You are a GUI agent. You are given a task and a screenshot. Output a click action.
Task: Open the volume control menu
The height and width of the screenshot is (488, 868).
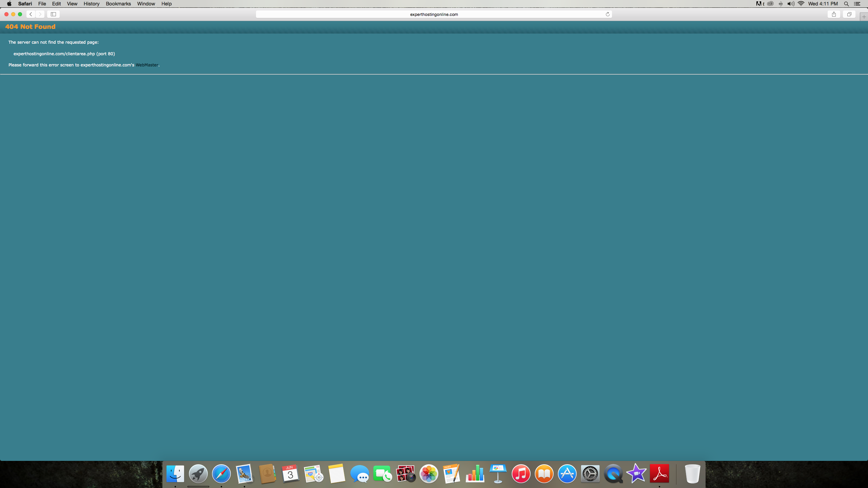pyautogui.click(x=791, y=4)
